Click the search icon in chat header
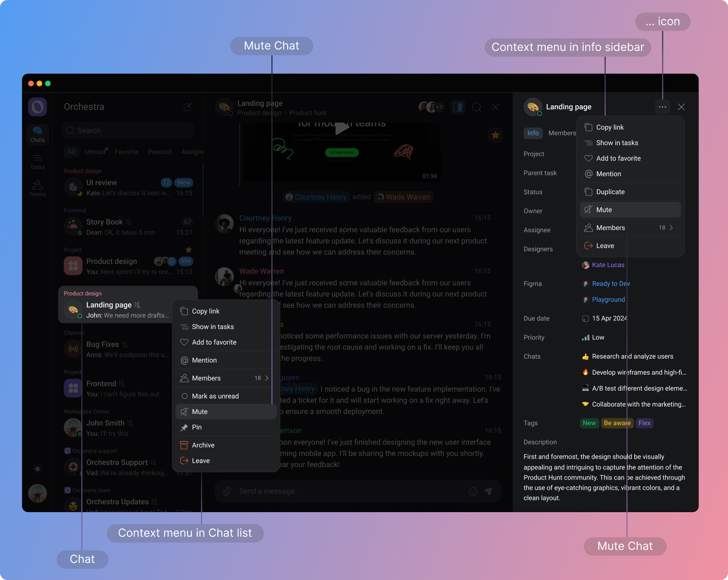Image resolution: width=728 pixels, height=580 pixels. click(476, 107)
